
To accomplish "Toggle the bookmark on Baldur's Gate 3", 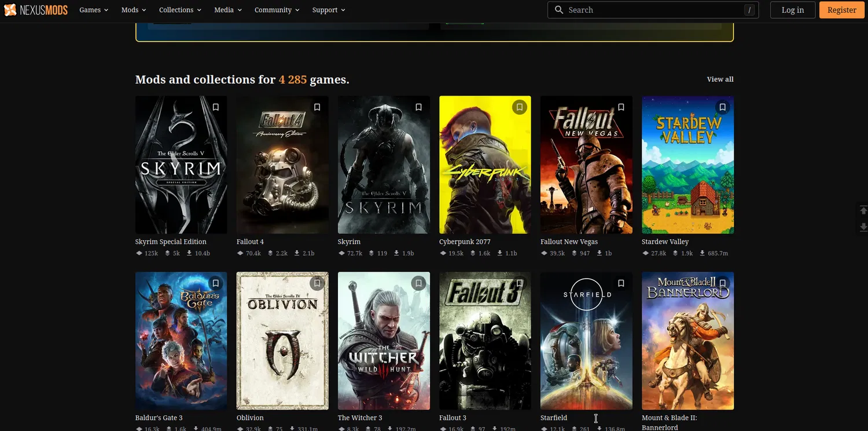I will point(216,283).
